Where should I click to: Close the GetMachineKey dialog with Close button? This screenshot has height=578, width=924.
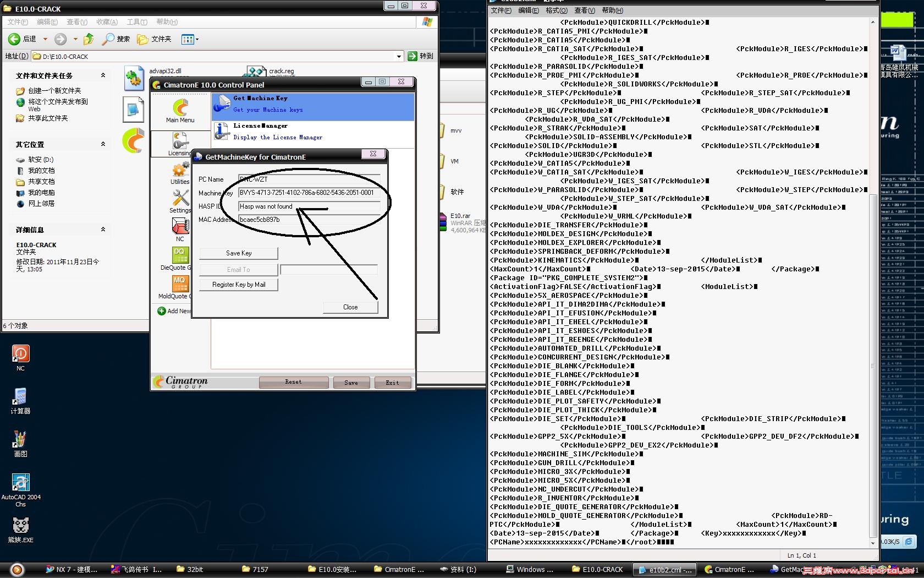pyautogui.click(x=350, y=307)
